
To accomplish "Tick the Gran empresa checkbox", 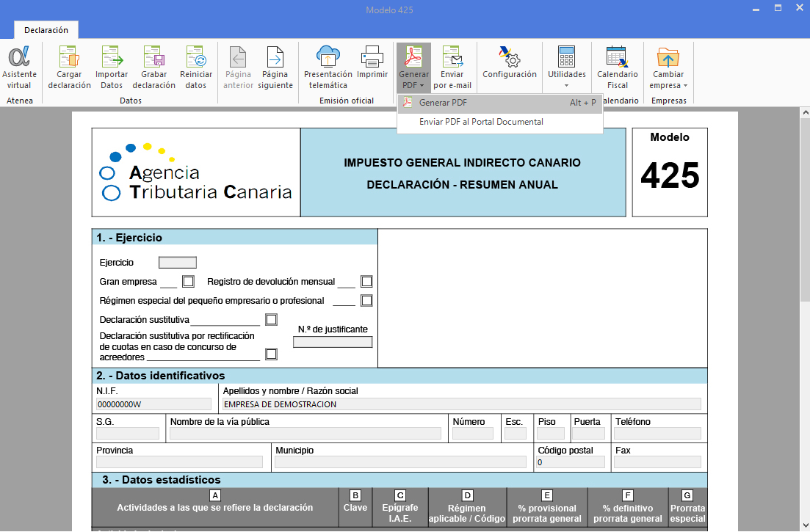I will [x=189, y=281].
